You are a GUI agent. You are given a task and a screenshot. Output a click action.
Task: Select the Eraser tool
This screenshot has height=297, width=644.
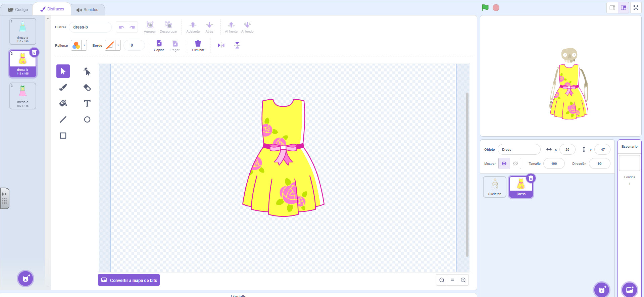click(87, 87)
